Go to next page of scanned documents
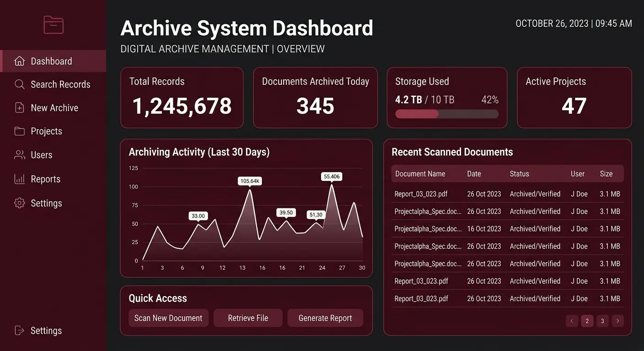644x351 pixels. tap(618, 321)
